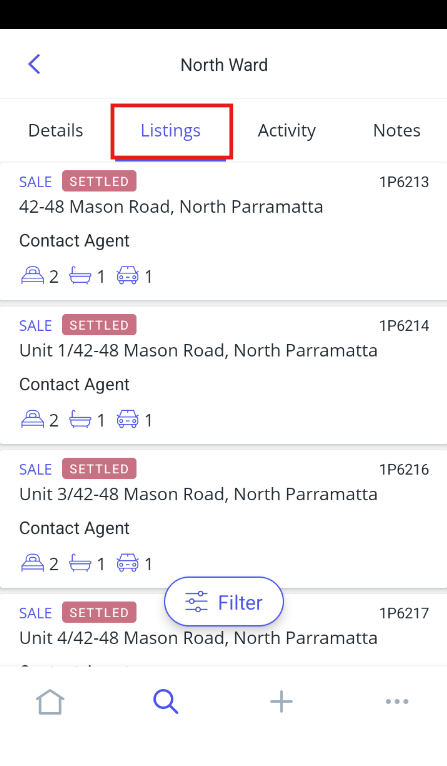Open the Activity tab
This screenshot has height=766, width=447.
[x=287, y=130]
